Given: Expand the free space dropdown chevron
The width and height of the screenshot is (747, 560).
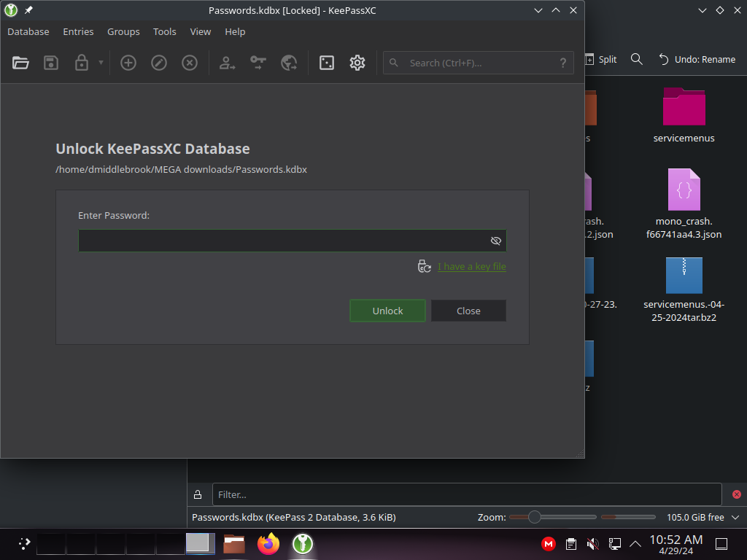Looking at the screenshot, I should (x=735, y=517).
